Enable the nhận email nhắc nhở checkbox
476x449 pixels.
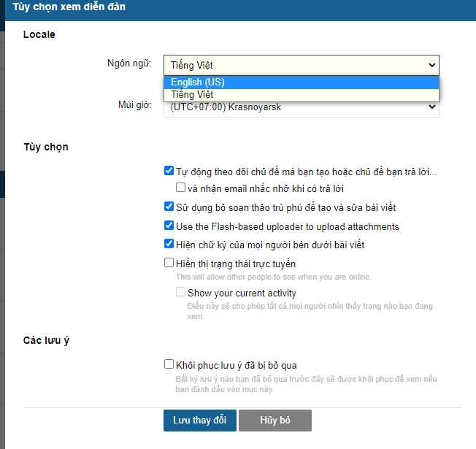[181, 188]
